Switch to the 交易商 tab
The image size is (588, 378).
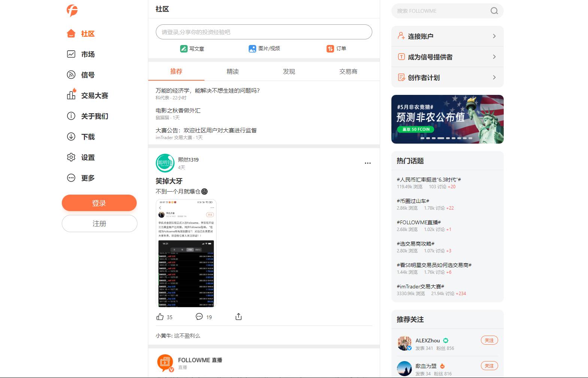[x=348, y=71]
